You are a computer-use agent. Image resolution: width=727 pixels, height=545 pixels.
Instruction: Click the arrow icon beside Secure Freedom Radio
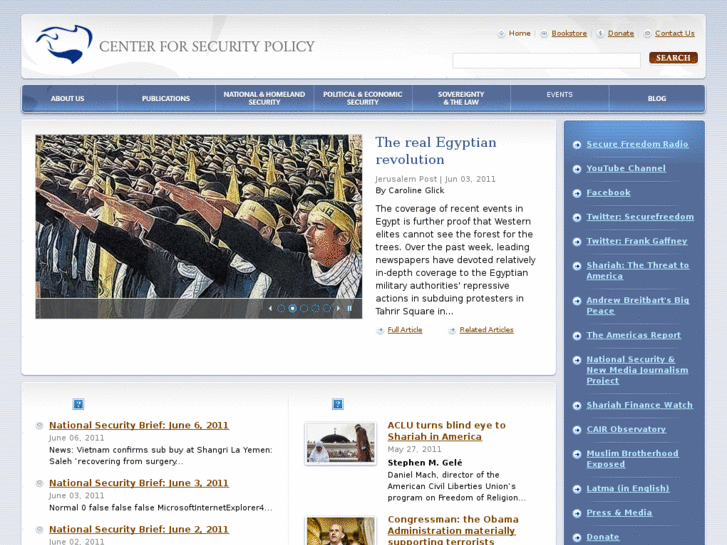point(577,145)
